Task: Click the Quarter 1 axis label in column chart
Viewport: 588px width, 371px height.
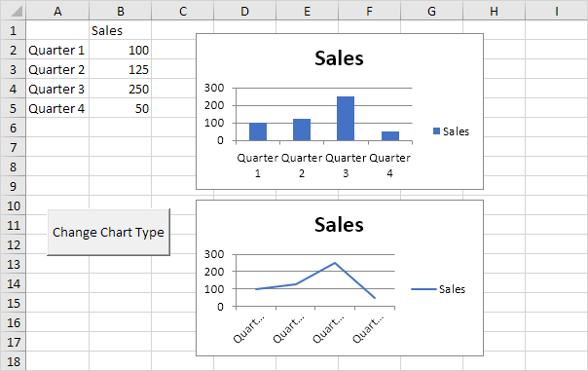Action: (258, 166)
